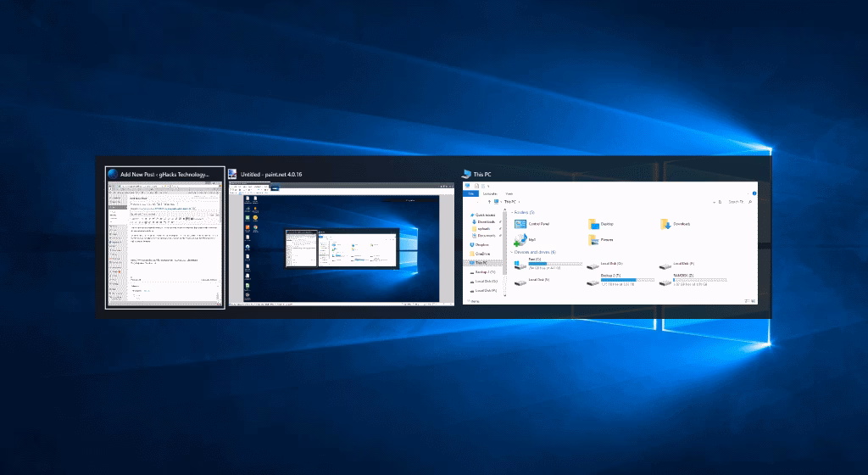This screenshot has height=475, width=868.
Task: Expand the ribbon chevron beside the Help icon
Action: coord(748,193)
